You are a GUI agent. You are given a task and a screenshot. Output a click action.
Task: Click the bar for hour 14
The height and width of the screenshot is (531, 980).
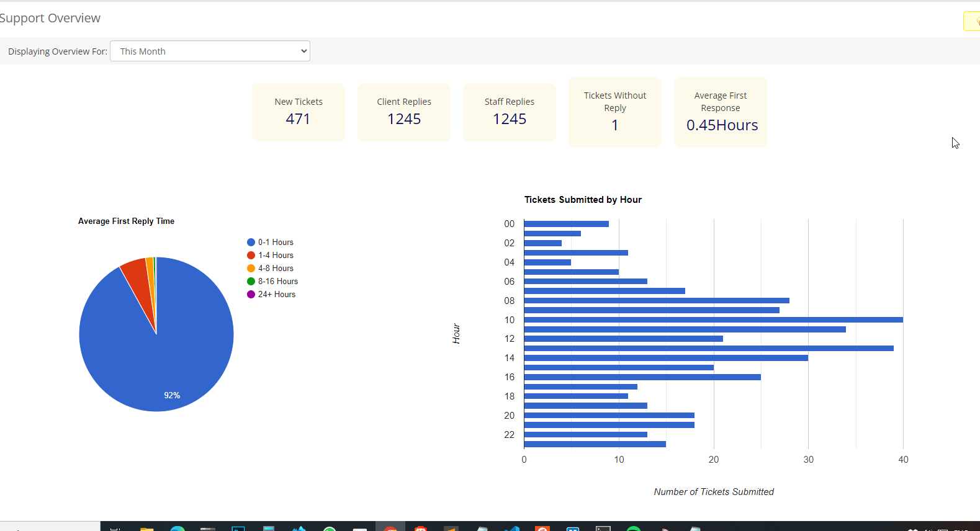[x=666, y=358]
